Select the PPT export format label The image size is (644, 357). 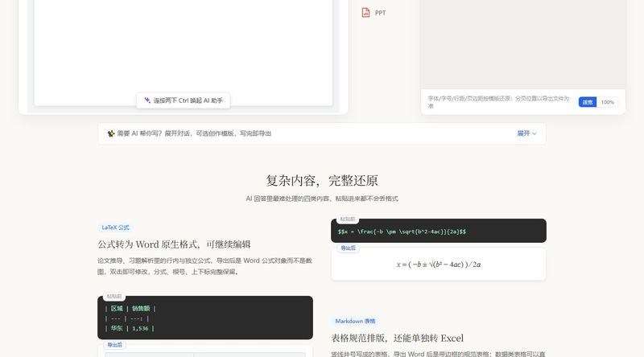tap(380, 13)
